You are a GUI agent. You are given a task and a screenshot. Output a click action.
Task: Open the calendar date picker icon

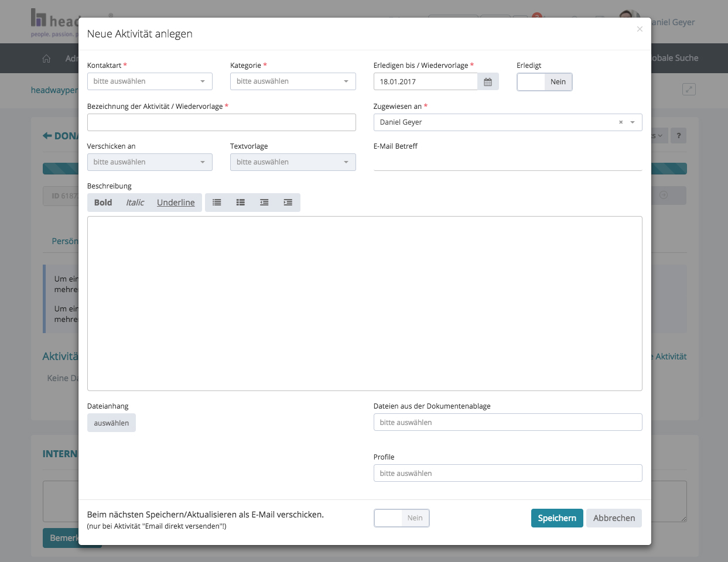pyautogui.click(x=488, y=82)
